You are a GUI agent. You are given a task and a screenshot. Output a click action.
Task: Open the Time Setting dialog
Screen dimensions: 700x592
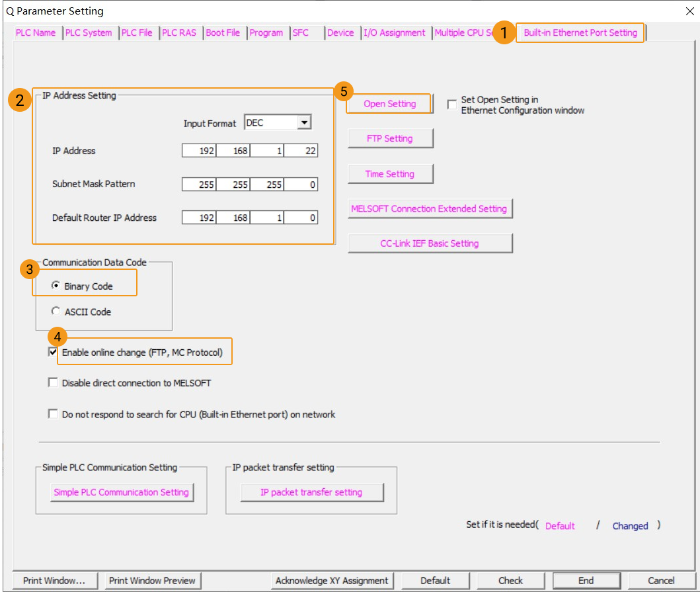pyautogui.click(x=390, y=173)
